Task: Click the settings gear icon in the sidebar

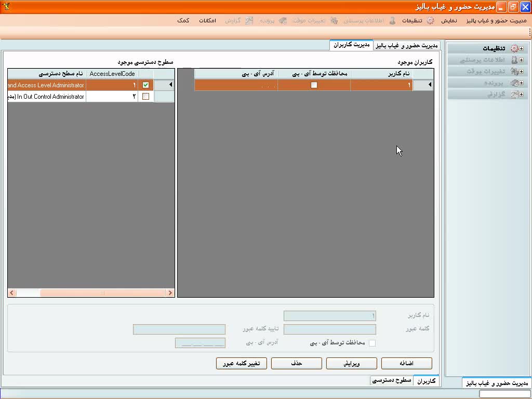Action: (514, 48)
